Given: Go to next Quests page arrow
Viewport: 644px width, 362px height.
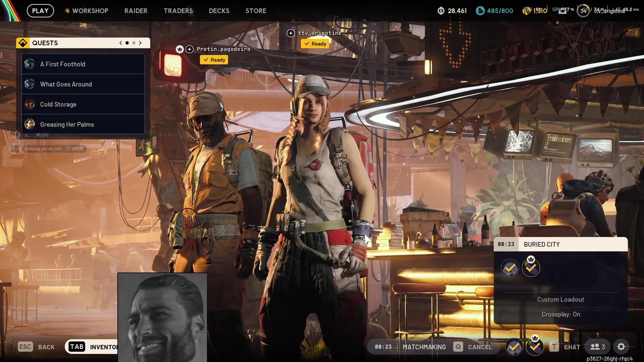Looking at the screenshot, I should (140, 43).
